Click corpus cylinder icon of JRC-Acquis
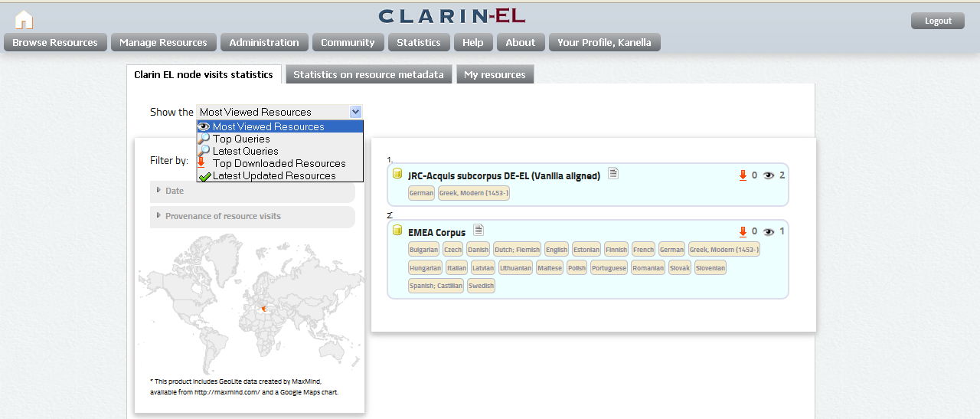The width and height of the screenshot is (980, 419). [x=397, y=174]
